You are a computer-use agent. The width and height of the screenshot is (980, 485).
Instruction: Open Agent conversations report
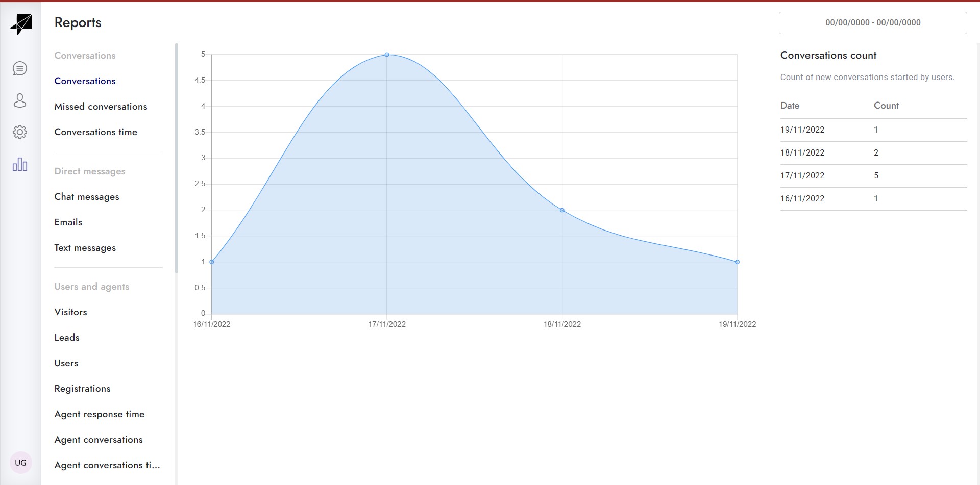[99, 440]
